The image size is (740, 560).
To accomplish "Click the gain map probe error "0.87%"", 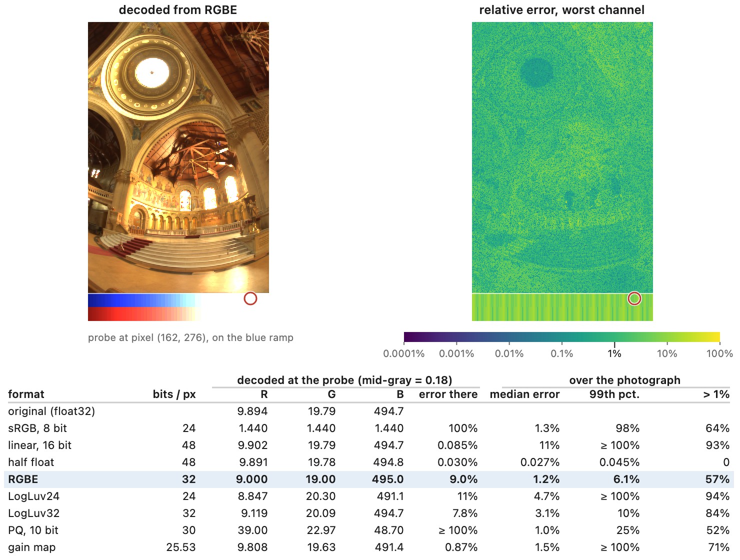I will tap(461, 547).
